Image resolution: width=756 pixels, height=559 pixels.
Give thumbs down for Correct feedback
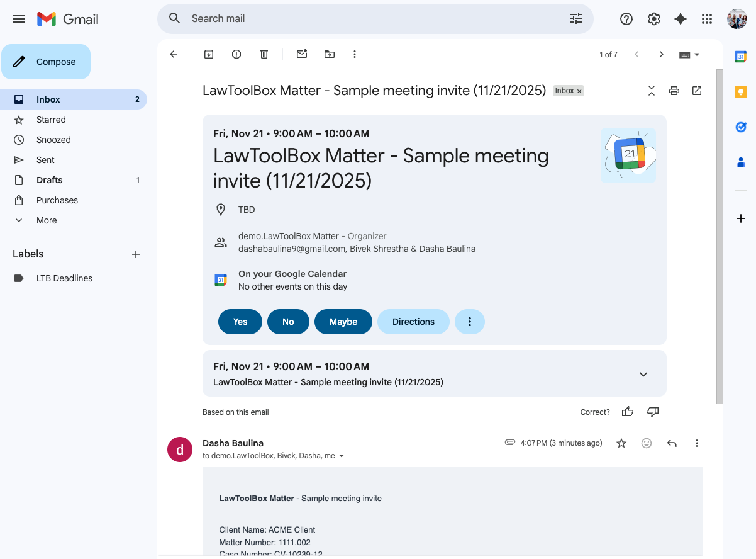point(653,412)
